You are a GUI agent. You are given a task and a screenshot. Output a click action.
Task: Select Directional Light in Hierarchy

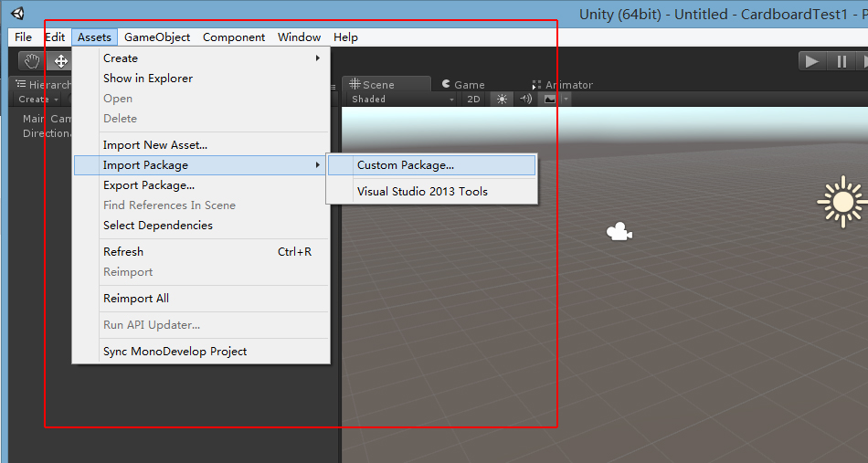(47, 133)
